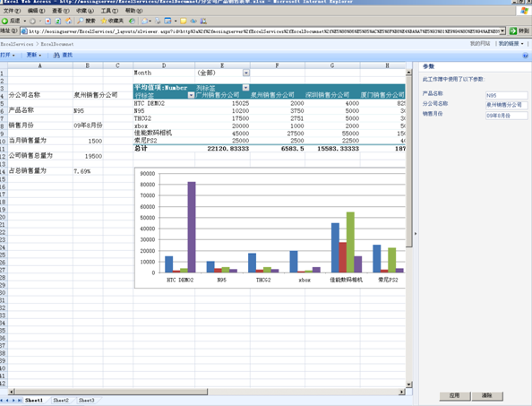This screenshot has height=406, width=532.
Task: Select the cell showing 7.69%
Action: 88,171
